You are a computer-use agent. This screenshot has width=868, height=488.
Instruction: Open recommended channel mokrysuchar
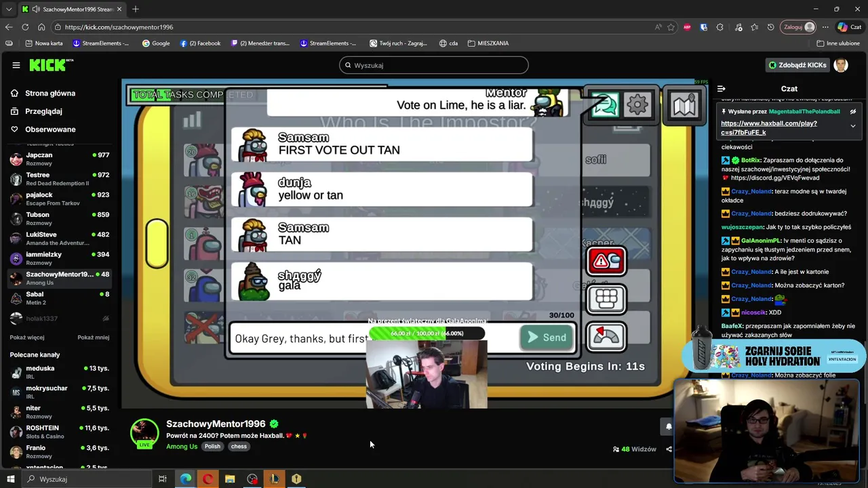pos(60,392)
